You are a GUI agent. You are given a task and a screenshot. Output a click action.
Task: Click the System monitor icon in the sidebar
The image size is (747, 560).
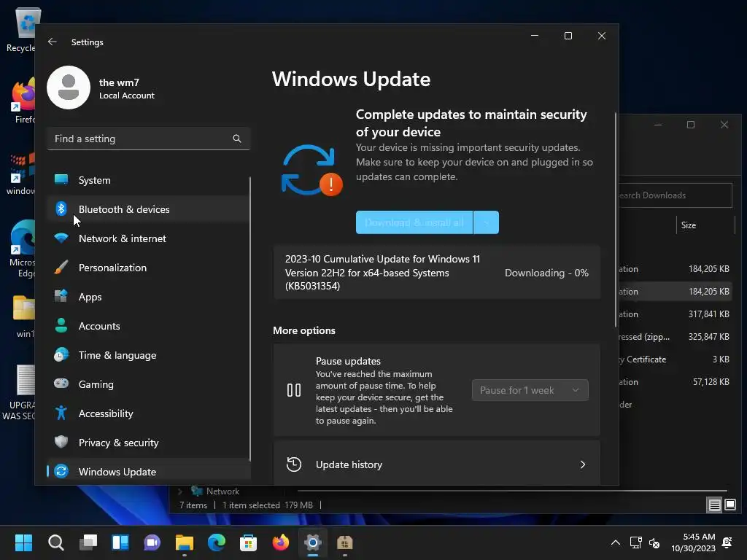[x=61, y=179]
